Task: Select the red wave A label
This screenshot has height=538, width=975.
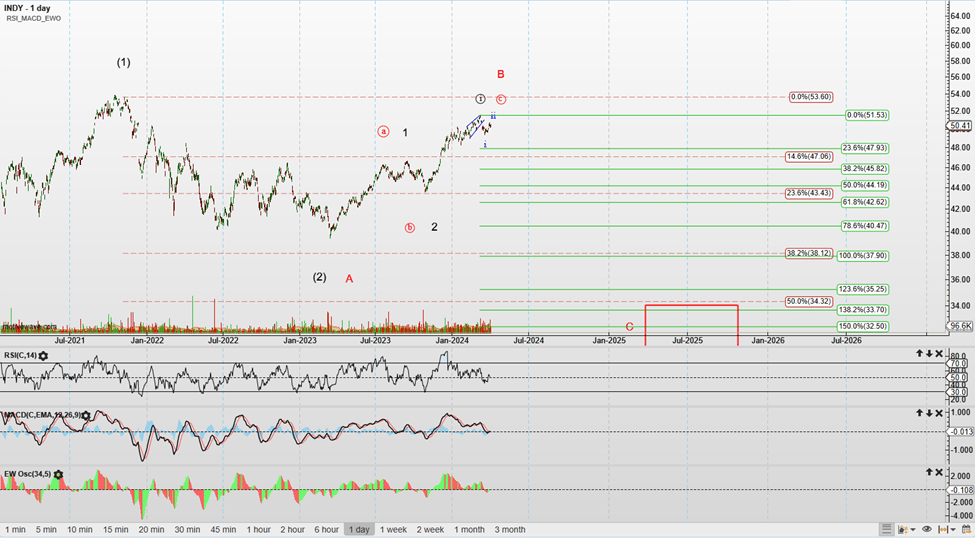Action: click(349, 279)
